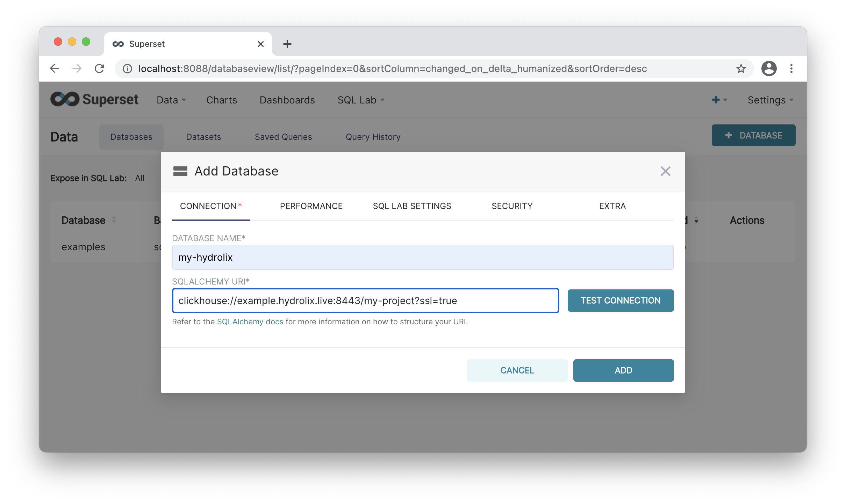The image size is (846, 504).
Task: Expand the SQL Lab menu
Action: (361, 100)
